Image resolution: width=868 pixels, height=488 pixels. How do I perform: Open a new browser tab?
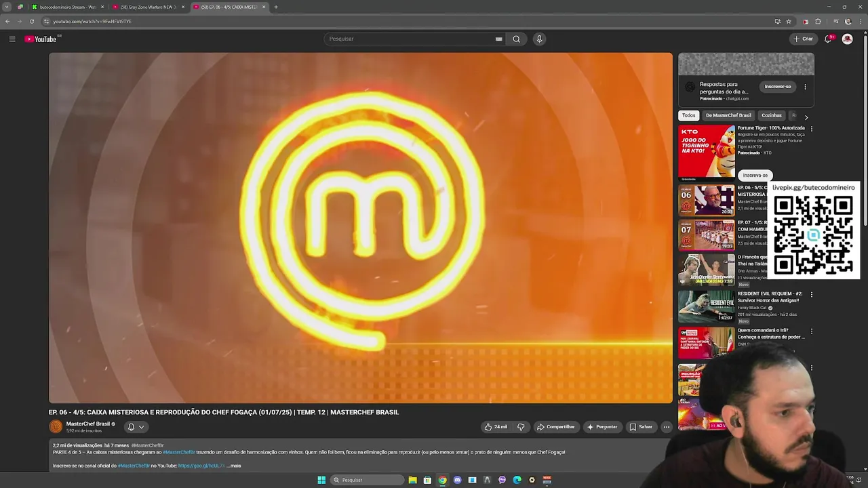[276, 7]
